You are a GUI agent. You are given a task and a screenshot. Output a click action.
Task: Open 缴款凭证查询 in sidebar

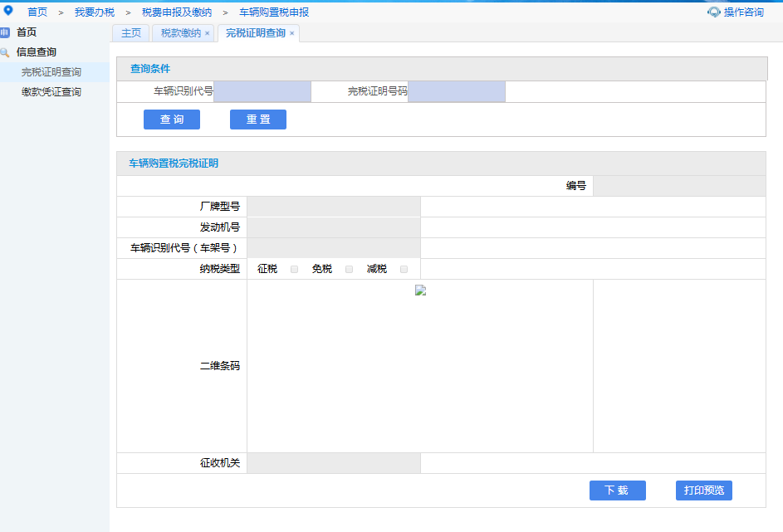click(x=51, y=92)
